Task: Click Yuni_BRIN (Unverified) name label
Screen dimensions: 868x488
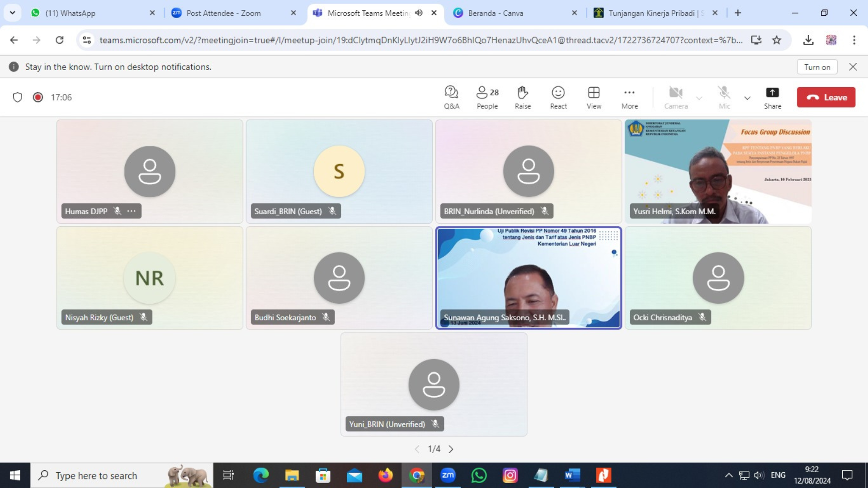Action: 387,424
